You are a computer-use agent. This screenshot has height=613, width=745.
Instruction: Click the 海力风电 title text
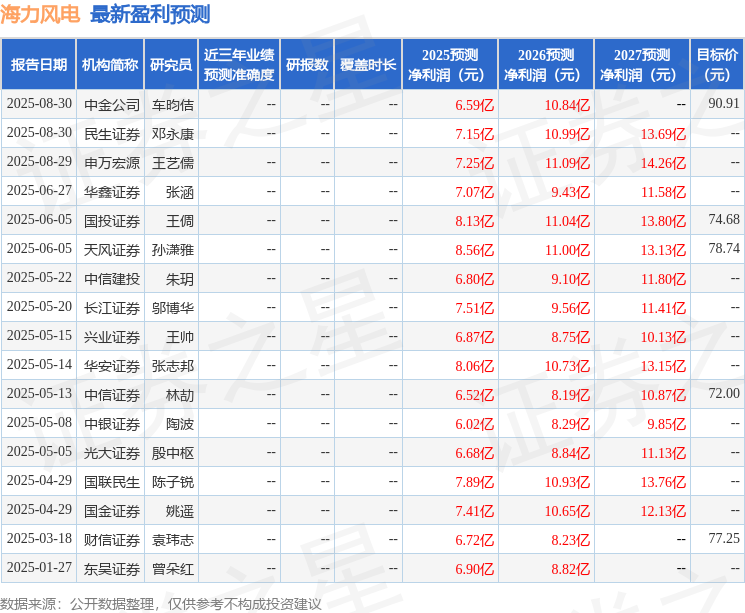click(x=40, y=14)
